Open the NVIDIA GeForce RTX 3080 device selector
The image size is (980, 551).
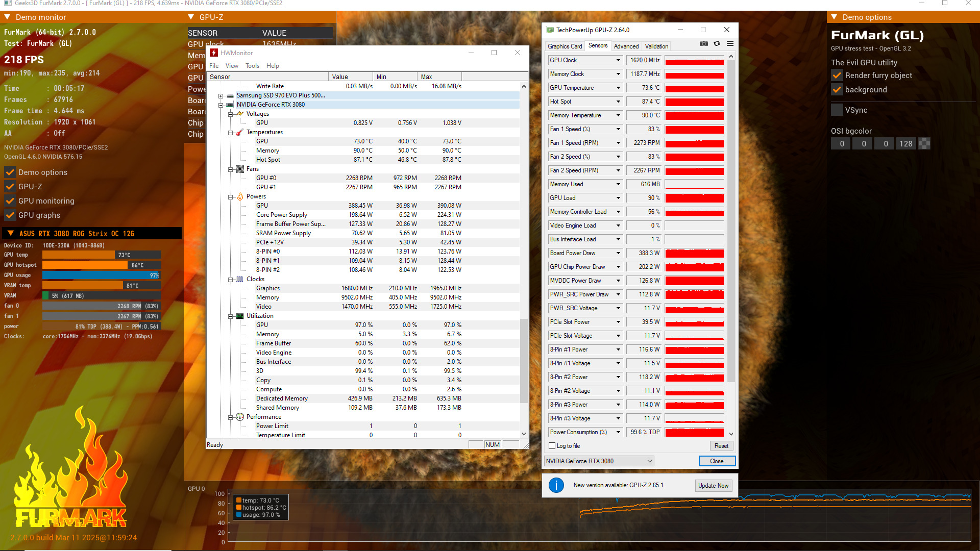coord(599,461)
